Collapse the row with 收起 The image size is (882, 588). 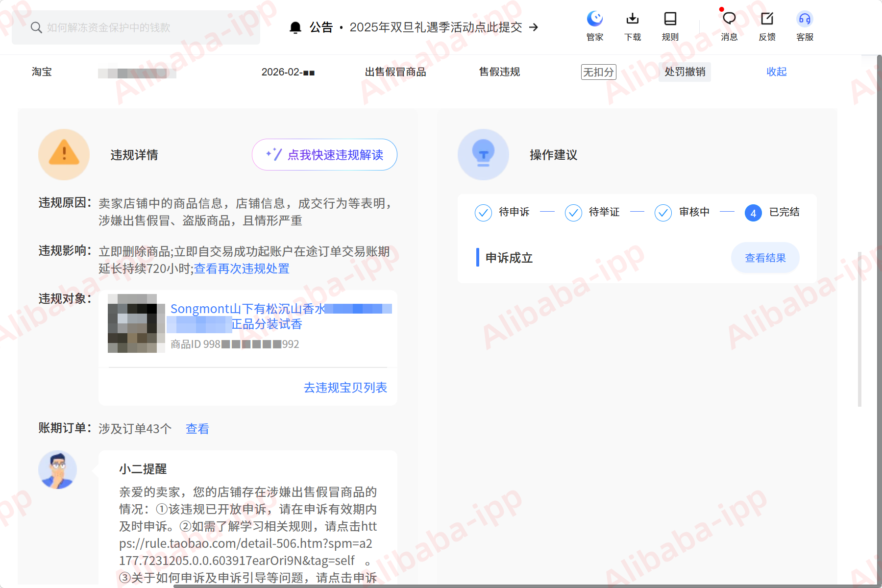[x=777, y=72]
